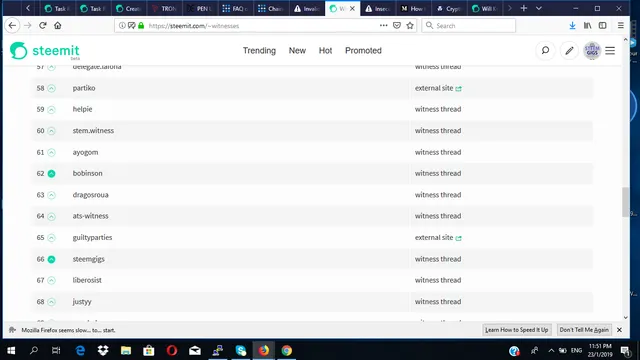Click the page vertical scrollbar thumb

click(625, 202)
